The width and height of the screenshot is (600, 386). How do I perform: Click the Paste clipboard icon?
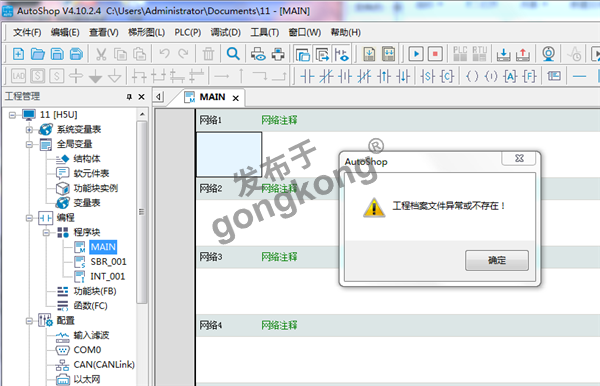click(139, 54)
